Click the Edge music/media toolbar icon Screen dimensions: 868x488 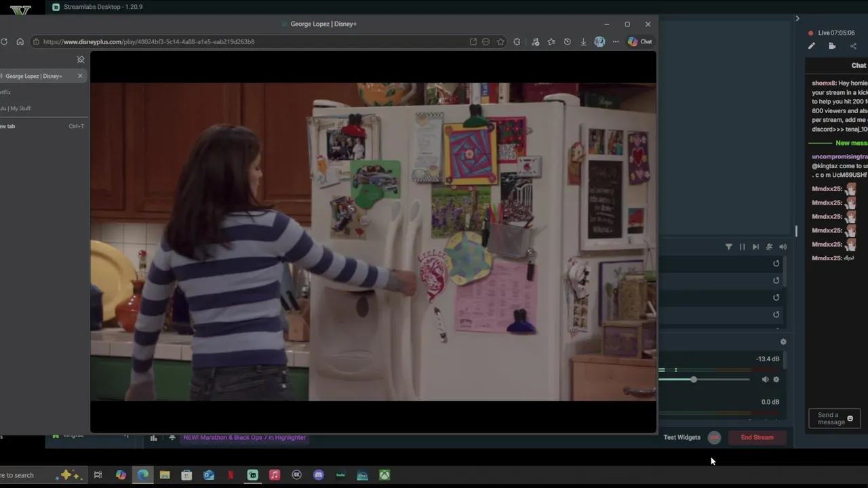tap(535, 41)
